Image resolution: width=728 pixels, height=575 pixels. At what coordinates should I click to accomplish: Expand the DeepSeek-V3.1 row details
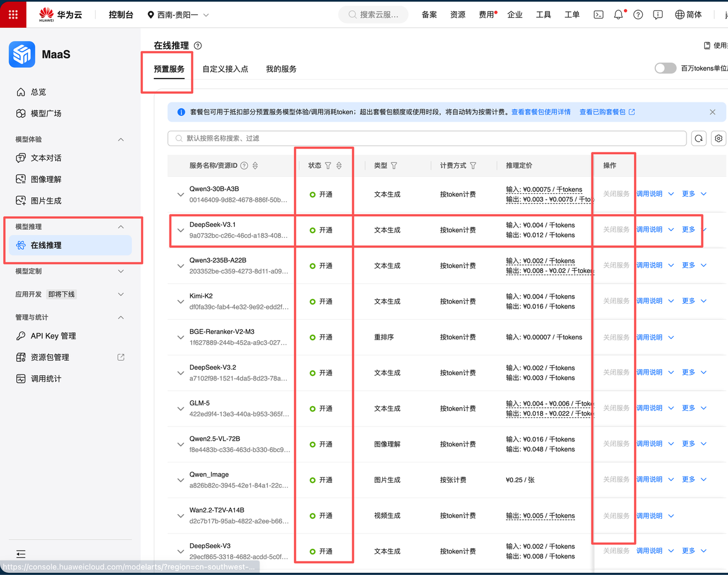tap(180, 230)
